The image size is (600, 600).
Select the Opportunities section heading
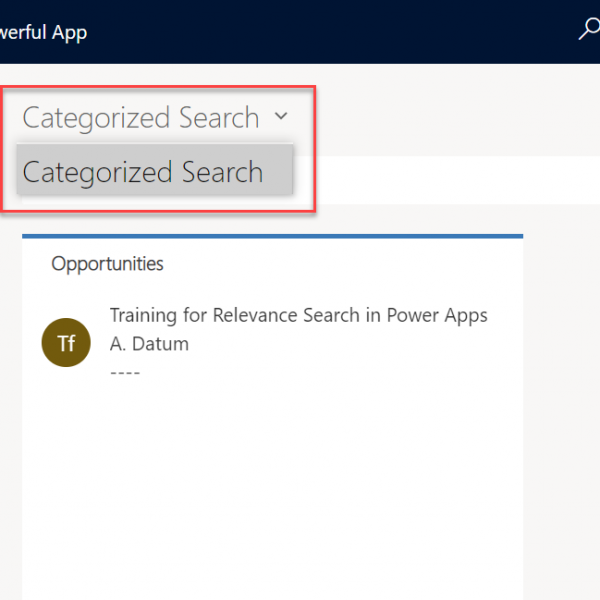point(107,264)
